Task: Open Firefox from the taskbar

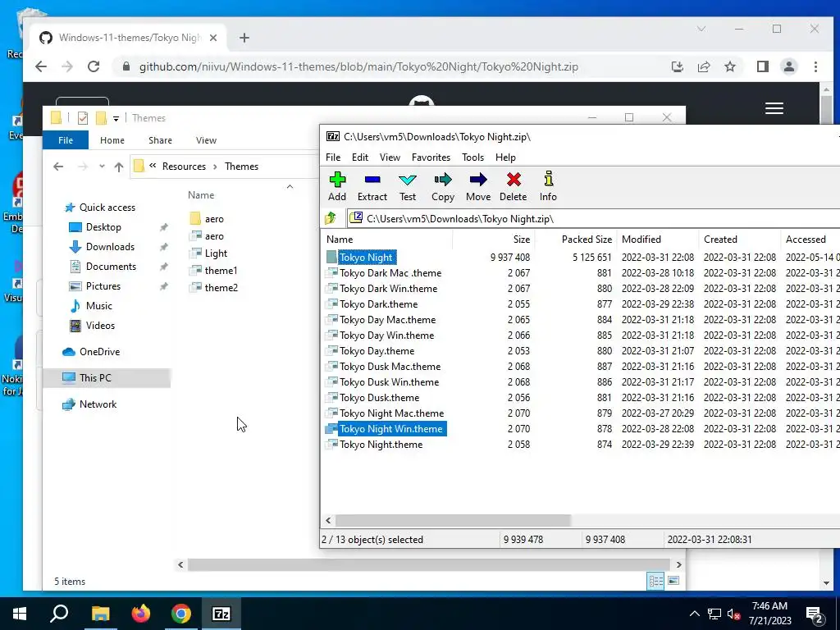Action: (141, 614)
